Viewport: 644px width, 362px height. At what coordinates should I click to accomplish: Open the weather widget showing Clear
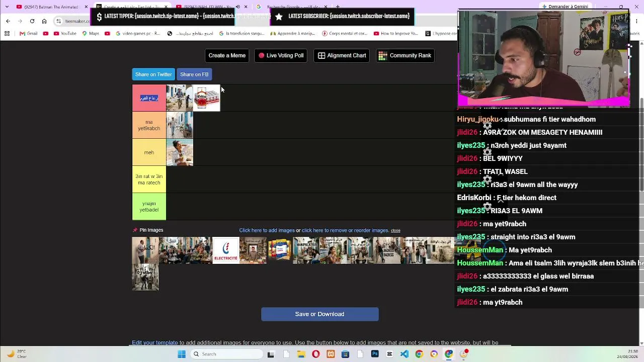pos(16,354)
